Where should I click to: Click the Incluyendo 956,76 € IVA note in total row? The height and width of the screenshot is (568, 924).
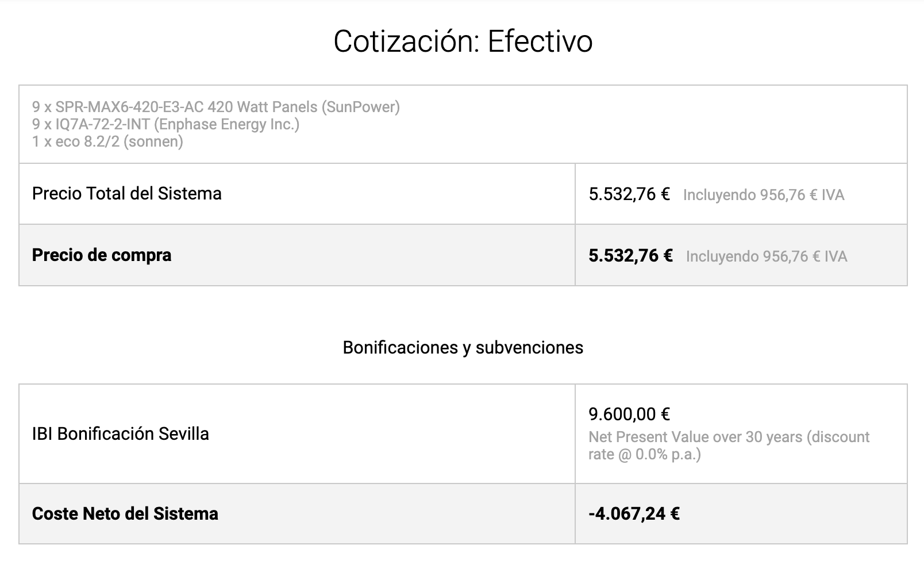(764, 195)
